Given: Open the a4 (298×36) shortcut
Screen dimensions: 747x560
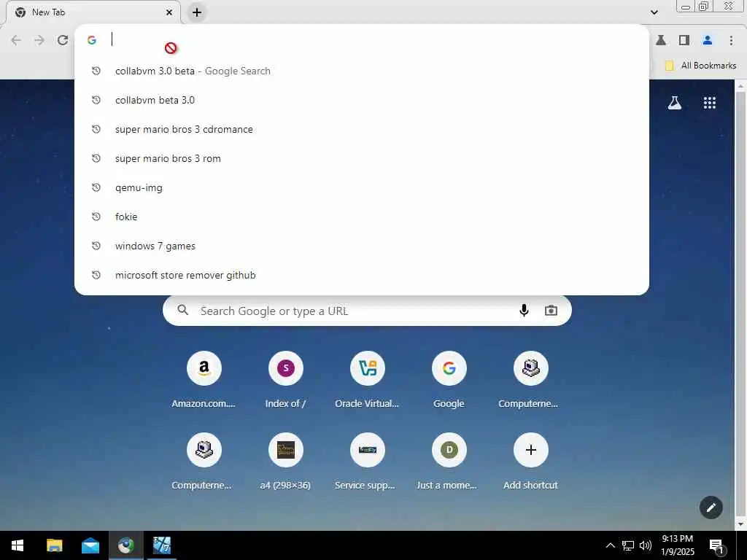Looking at the screenshot, I should pyautogui.click(x=286, y=462).
